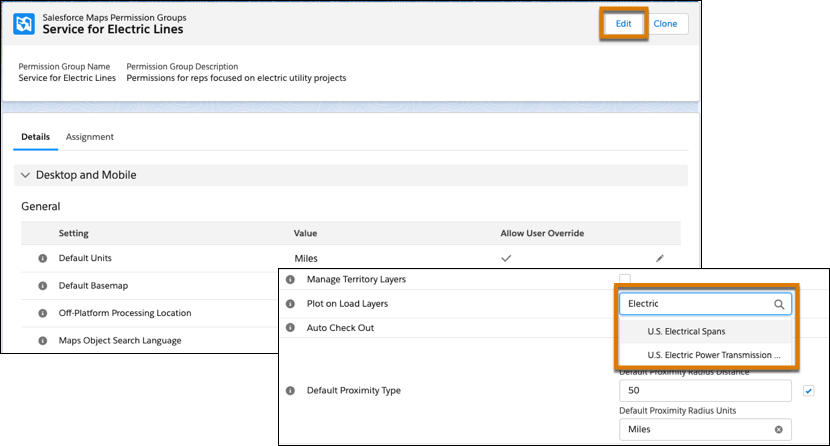The image size is (830, 446).
Task: Open info icon for Manage Territory Layers
Action: pyautogui.click(x=290, y=279)
